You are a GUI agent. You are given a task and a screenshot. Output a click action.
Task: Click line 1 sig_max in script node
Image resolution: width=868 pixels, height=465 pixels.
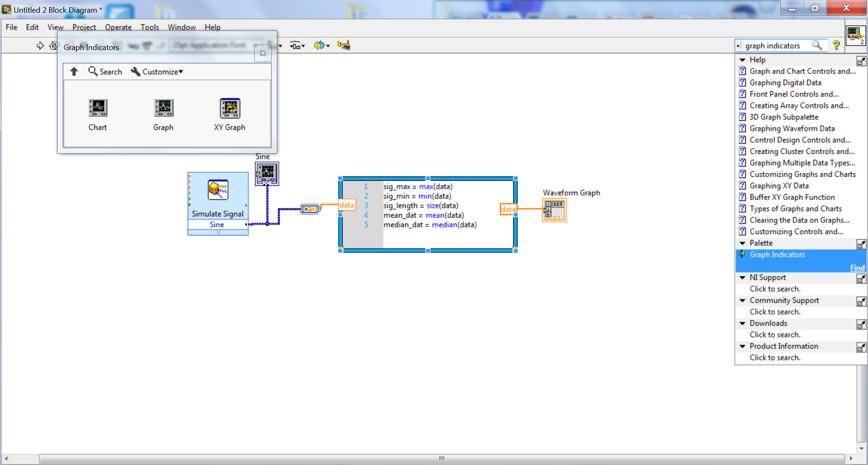(x=418, y=187)
